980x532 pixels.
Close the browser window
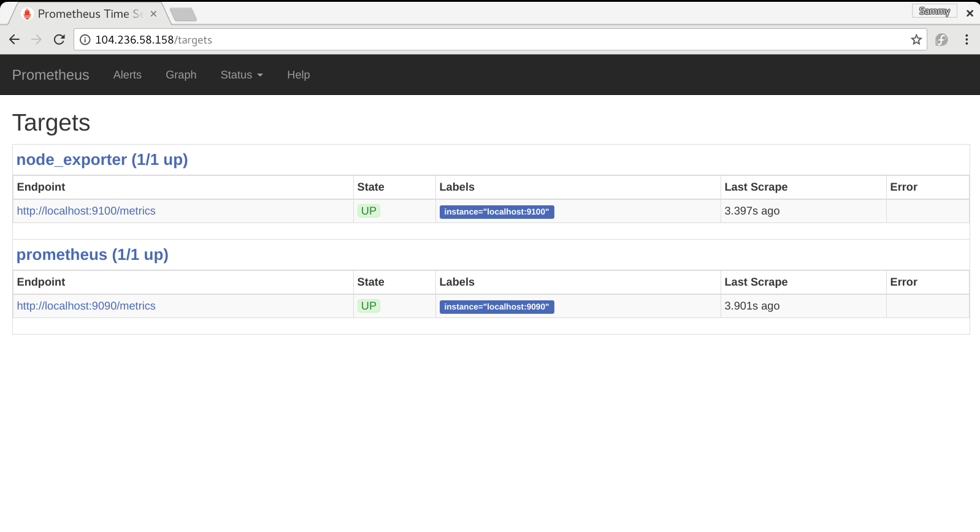[x=970, y=13]
